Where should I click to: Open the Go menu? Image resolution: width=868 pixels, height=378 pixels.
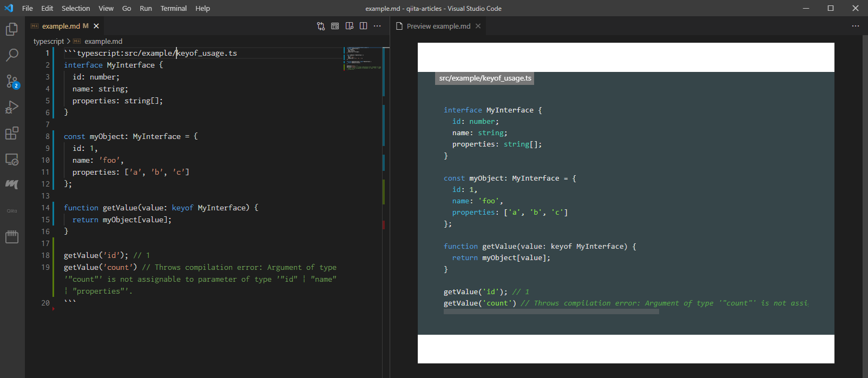point(127,8)
